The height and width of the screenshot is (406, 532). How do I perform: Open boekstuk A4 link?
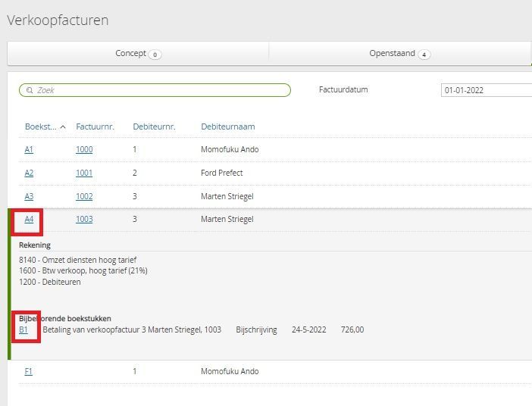point(29,220)
